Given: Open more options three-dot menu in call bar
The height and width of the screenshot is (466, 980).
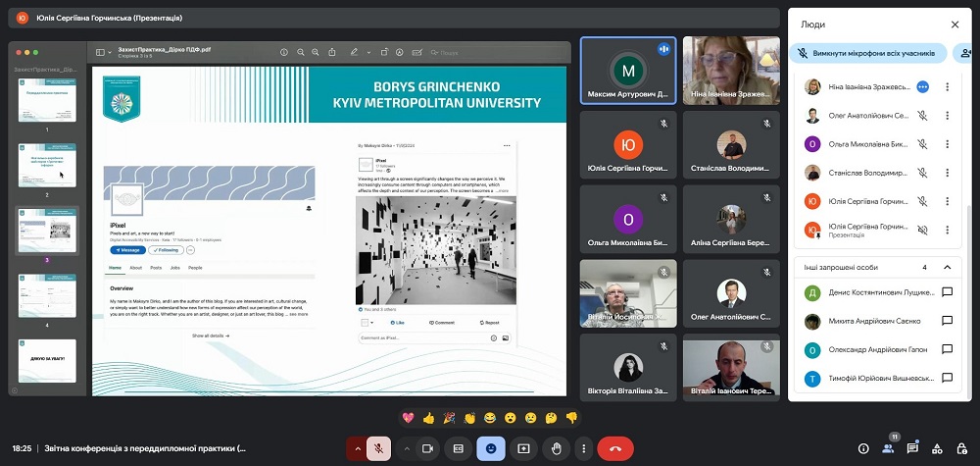Looking at the screenshot, I should pos(583,448).
